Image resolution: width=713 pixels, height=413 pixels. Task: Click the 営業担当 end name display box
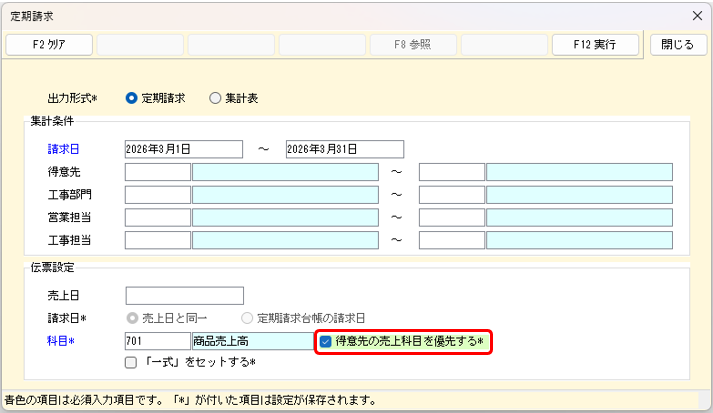point(579,217)
